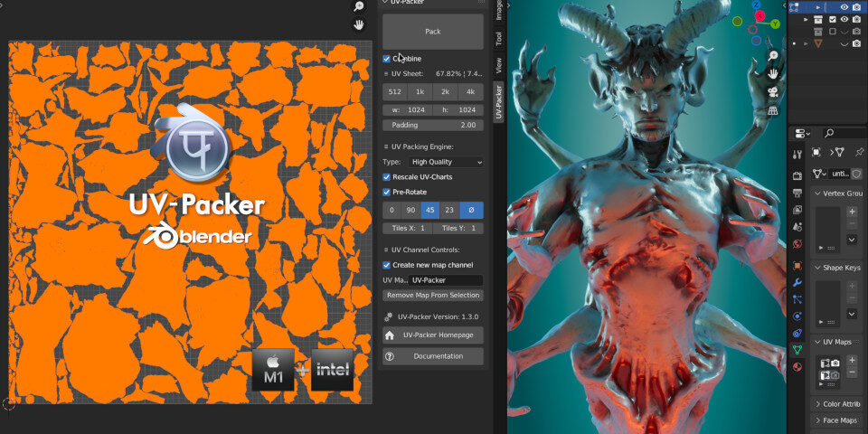Click the Tiles Y value field

coord(458,229)
